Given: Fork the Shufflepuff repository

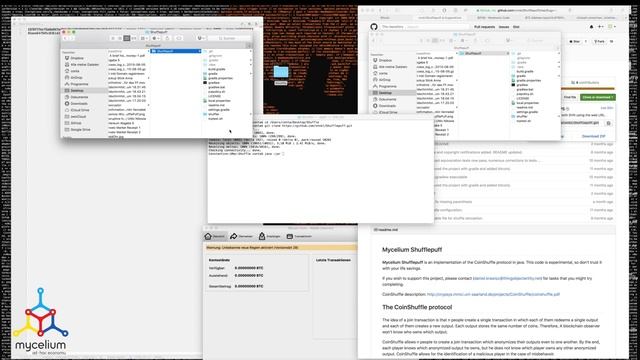Looking at the screenshot, I should coord(599,42).
